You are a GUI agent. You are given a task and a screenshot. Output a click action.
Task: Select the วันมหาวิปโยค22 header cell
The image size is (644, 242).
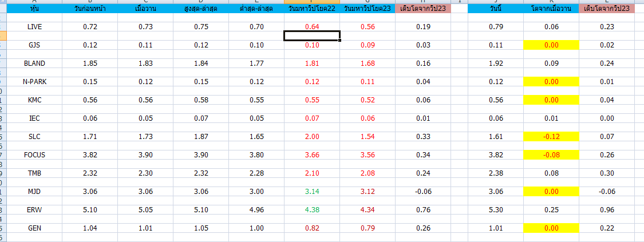point(312,8)
